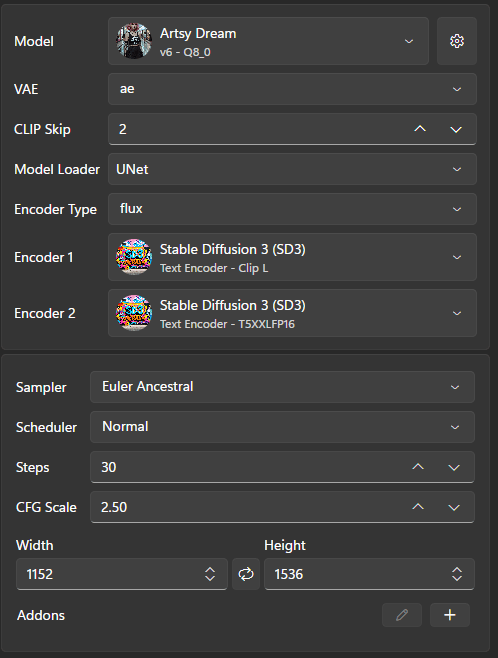This screenshot has height=658, width=498.
Task: Increase CLIP Skip with up arrow
Action: pyautogui.click(x=420, y=129)
